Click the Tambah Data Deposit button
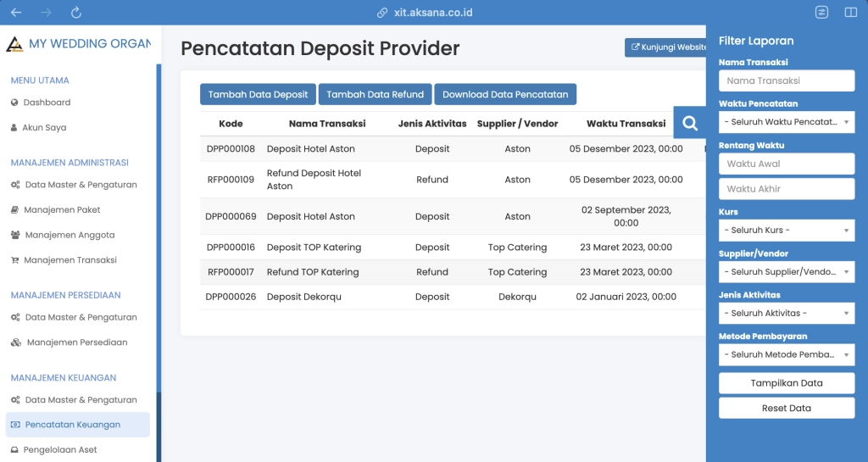The image size is (868, 462). point(258,95)
